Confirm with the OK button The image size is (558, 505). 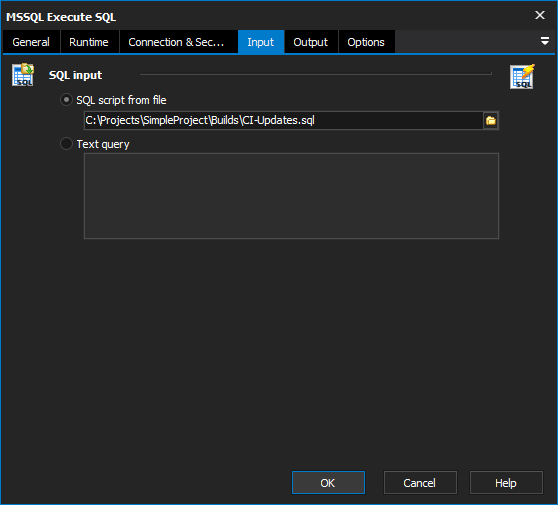tap(328, 483)
